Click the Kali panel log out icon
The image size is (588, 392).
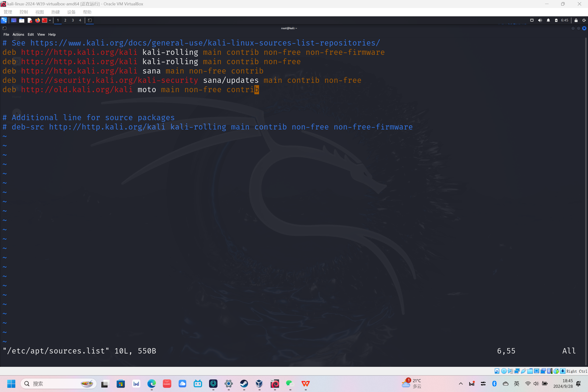584,20
